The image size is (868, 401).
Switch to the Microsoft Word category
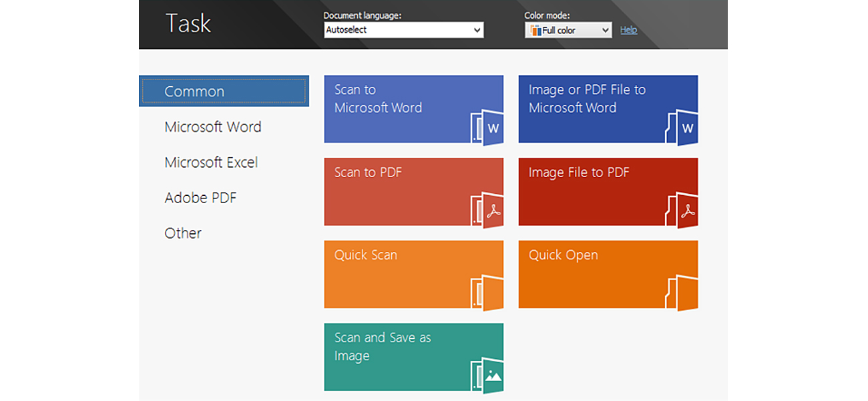(213, 127)
